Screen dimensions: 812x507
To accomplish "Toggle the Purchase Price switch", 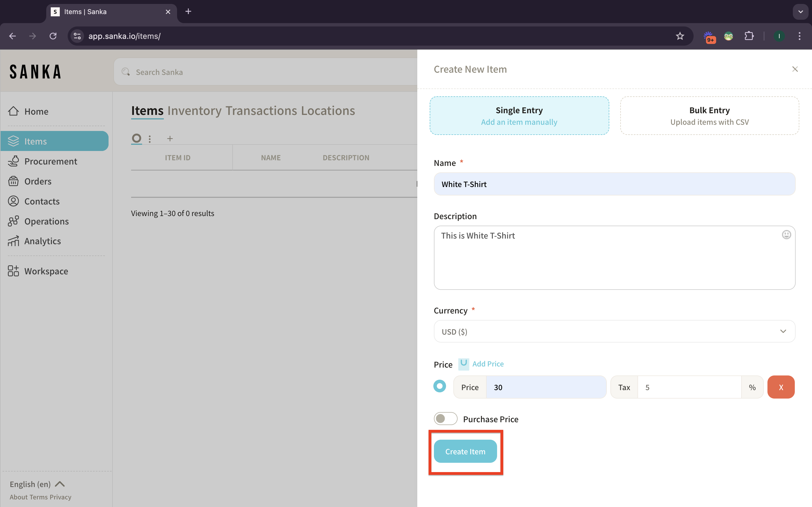I will [x=445, y=419].
